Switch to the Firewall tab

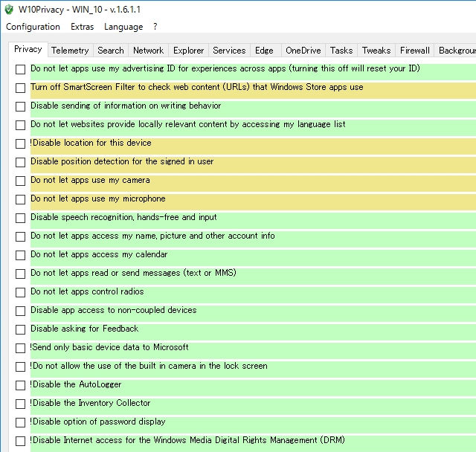(415, 51)
